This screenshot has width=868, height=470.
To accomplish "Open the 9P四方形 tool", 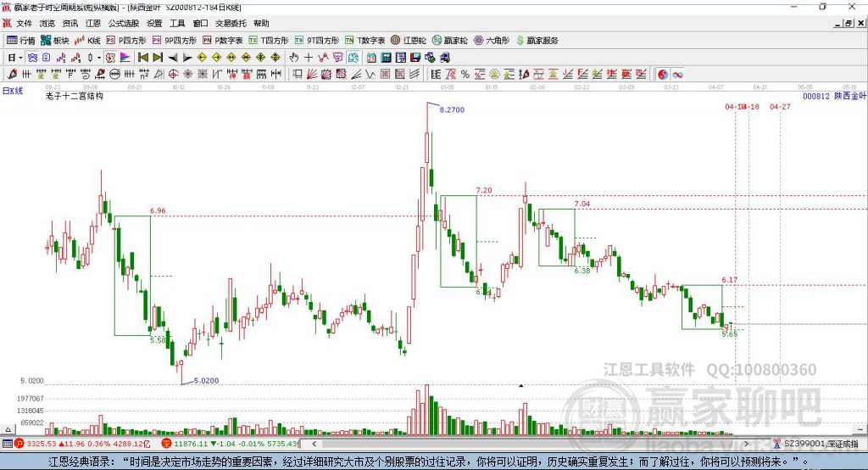I will coord(175,41).
